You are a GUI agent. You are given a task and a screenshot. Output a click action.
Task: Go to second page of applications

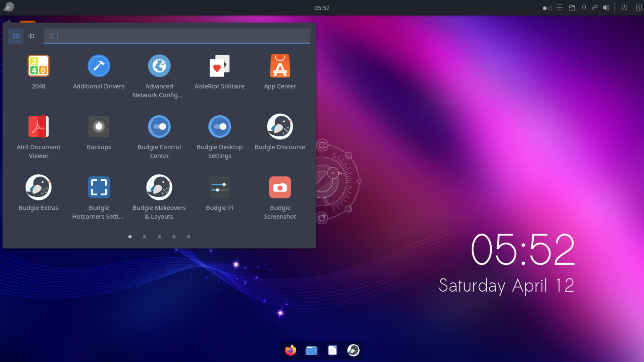145,237
